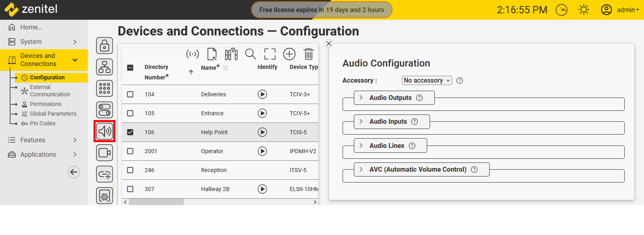Close the Audio Configuration panel
This screenshot has width=644, height=235.
point(329,44)
